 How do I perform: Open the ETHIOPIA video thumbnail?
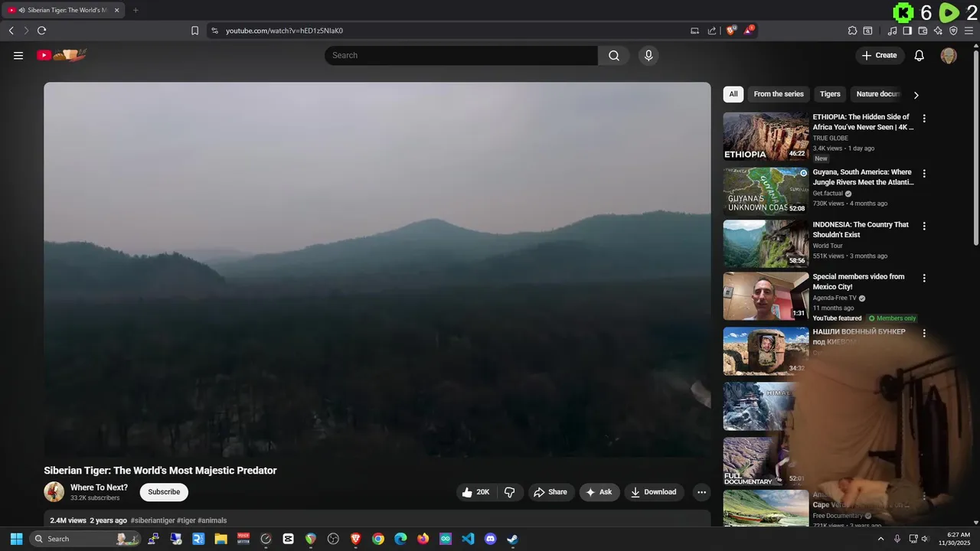click(766, 136)
